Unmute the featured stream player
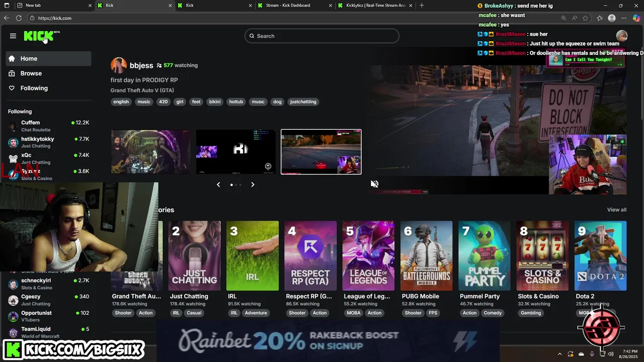 click(x=374, y=184)
